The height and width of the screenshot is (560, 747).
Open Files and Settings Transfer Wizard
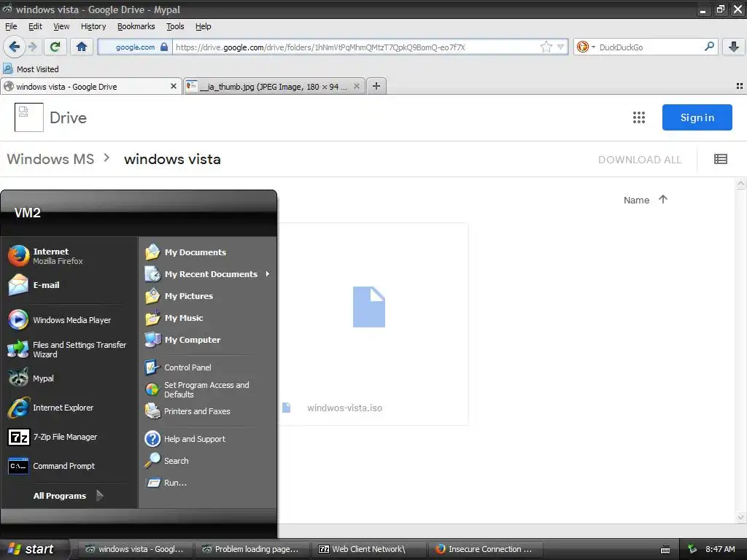[70, 349]
